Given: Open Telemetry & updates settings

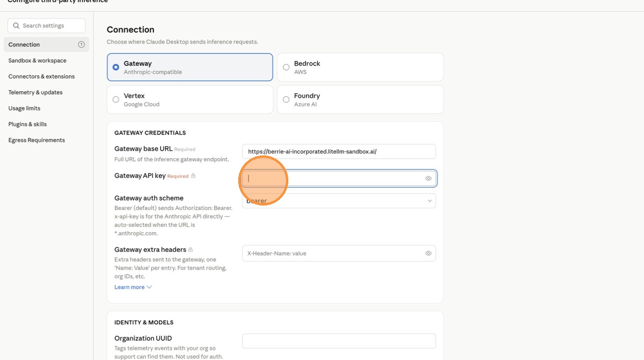Looking at the screenshot, I should click(x=36, y=92).
